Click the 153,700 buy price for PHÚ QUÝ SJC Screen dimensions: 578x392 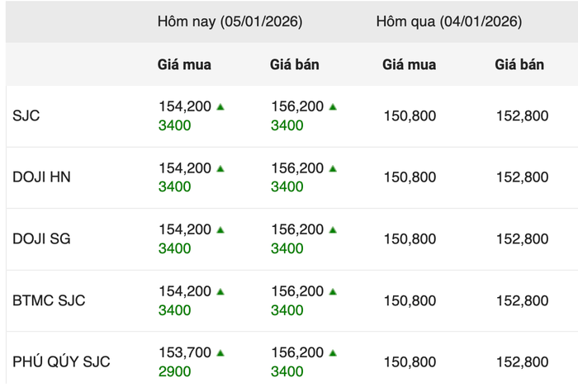[185, 353]
